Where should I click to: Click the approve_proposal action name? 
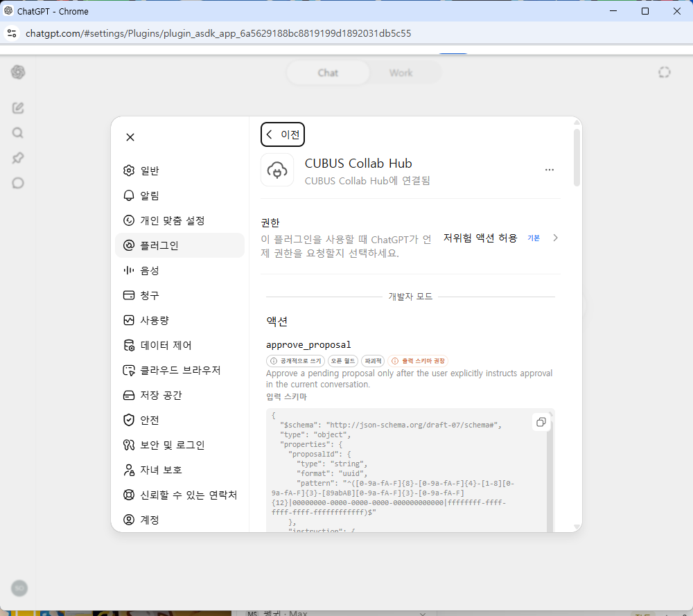(x=308, y=344)
